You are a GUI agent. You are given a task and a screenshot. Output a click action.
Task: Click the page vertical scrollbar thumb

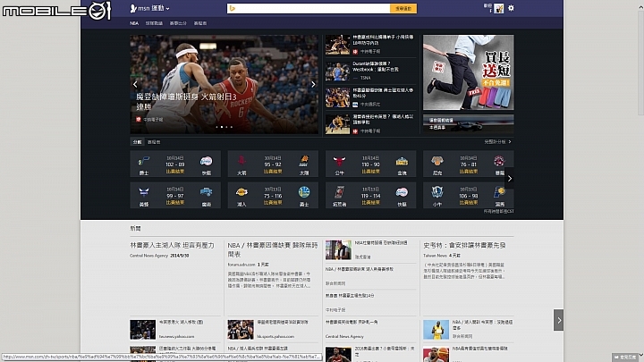[640, 62]
